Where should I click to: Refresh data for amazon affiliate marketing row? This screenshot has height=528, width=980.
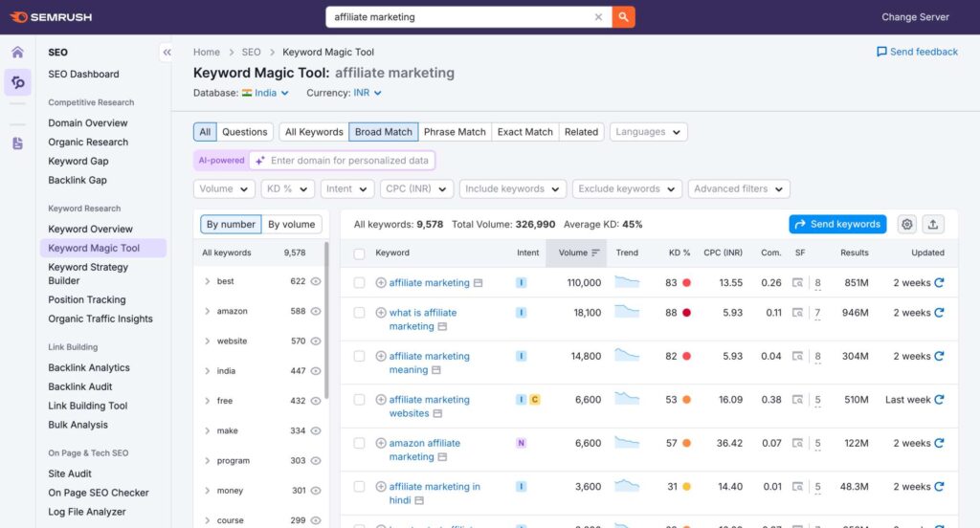point(939,443)
